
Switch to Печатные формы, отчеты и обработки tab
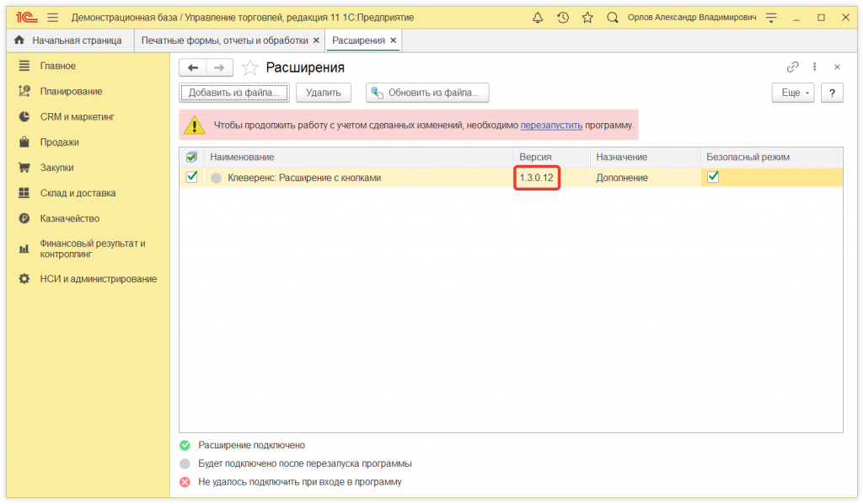[224, 40]
